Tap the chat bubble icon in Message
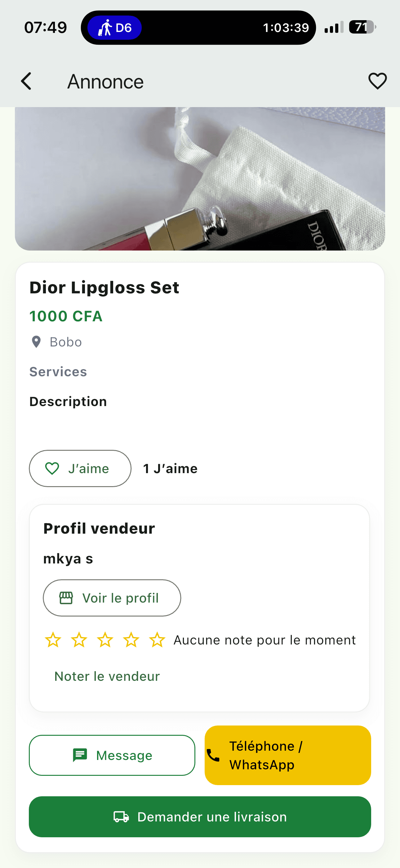 tap(80, 755)
